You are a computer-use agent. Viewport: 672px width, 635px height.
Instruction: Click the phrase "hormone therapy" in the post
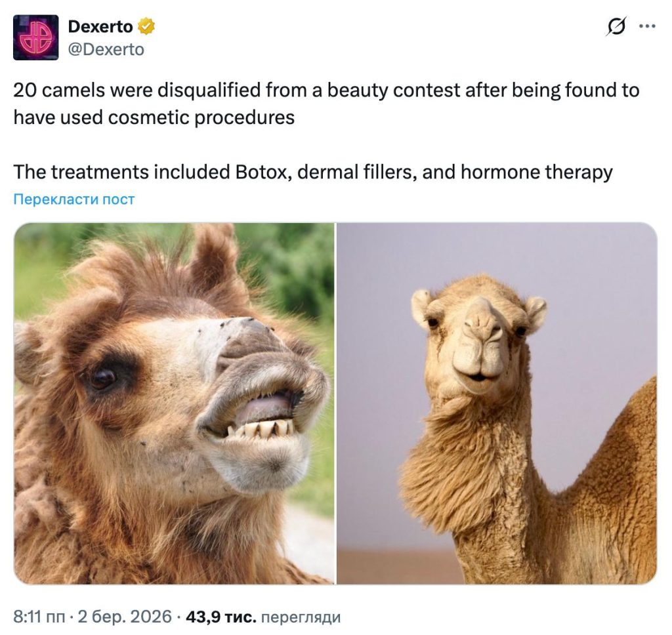click(x=537, y=173)
